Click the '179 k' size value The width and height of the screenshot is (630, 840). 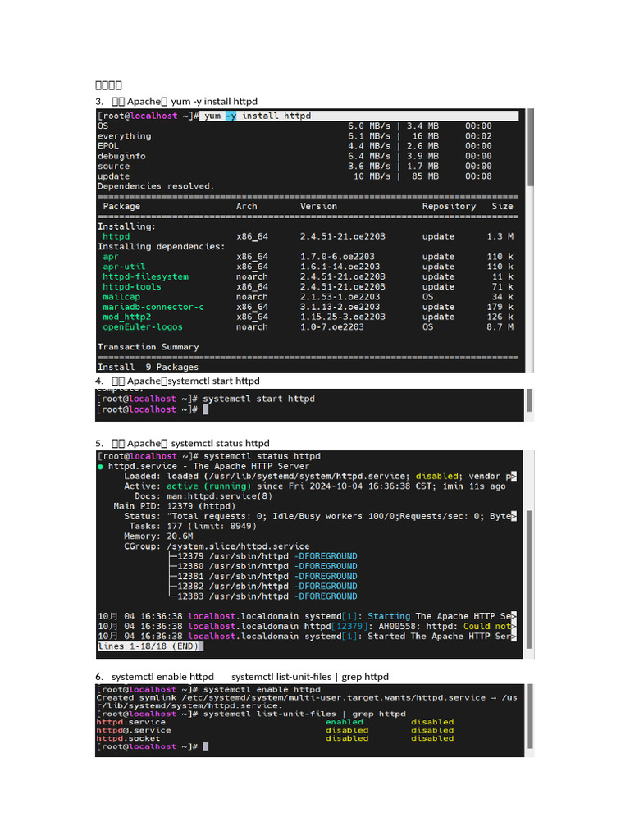click(x=500, y=307)
